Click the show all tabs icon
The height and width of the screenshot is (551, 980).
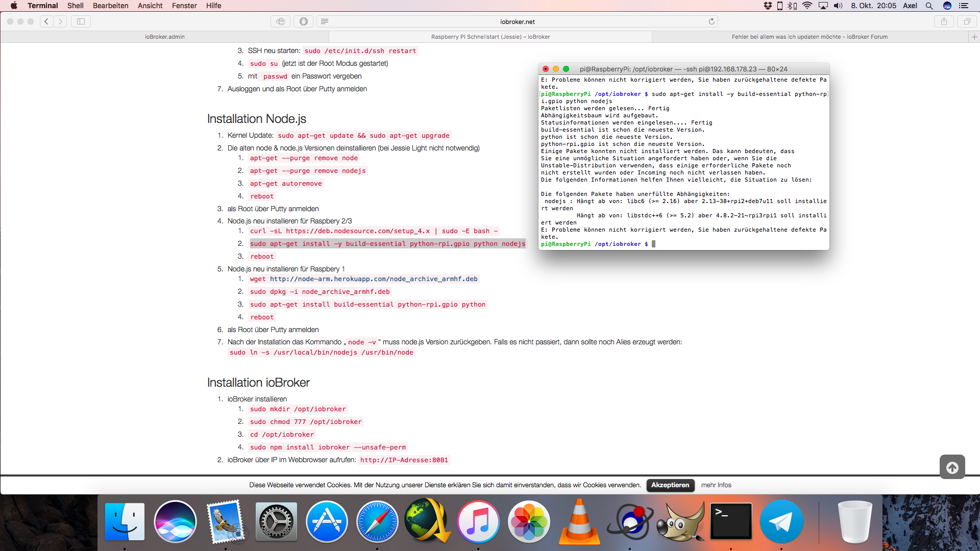[967, 21]
